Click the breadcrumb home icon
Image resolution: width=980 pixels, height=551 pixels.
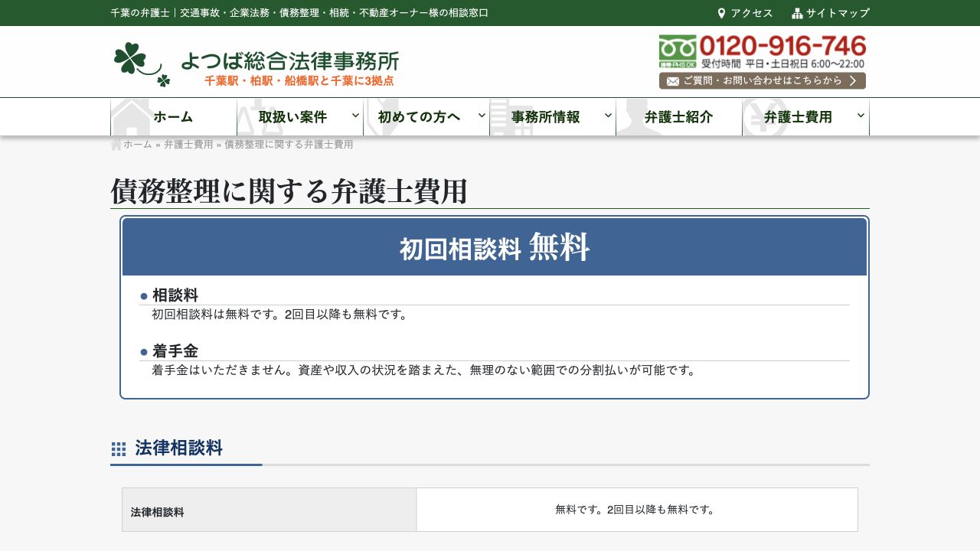(x=116, y=145)
